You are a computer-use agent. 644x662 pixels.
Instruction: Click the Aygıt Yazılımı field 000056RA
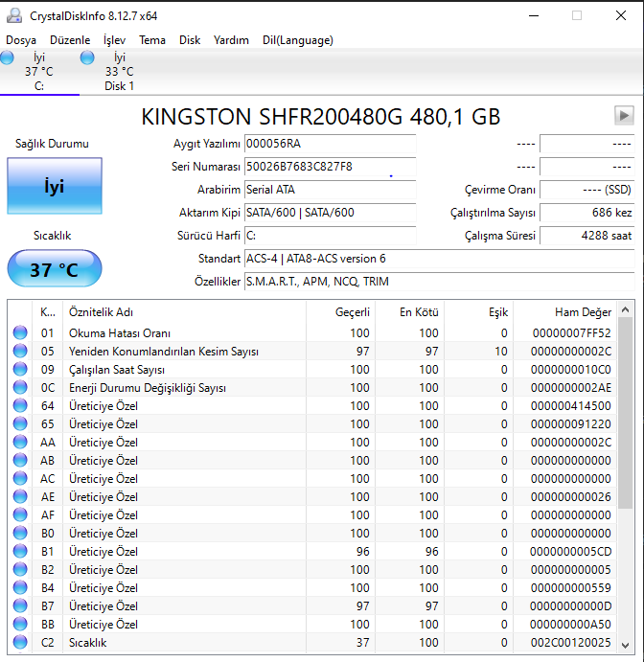(331, 144)
